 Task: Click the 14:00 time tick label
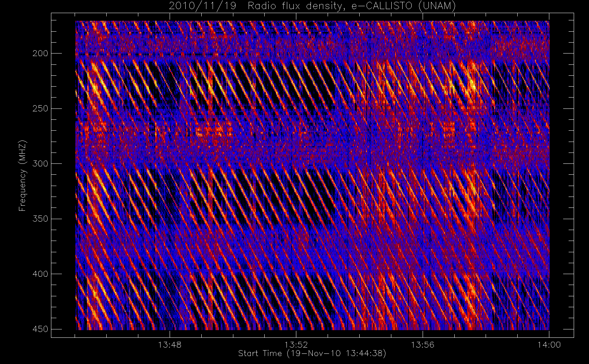click(x=549, y=345)
